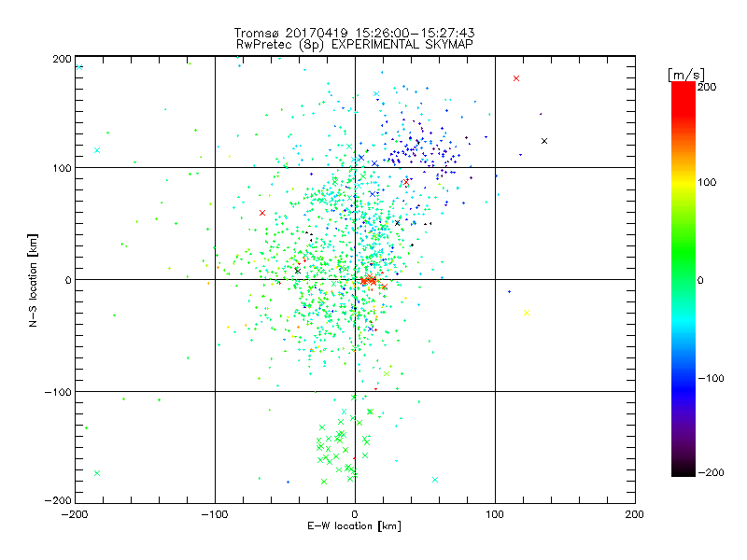
Task: Click the lone red X marker west of the center cluster
Action: 262,213
